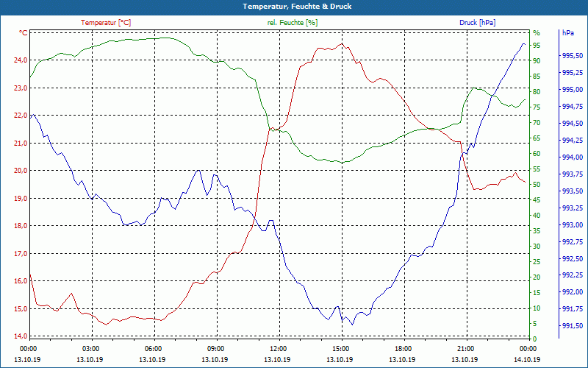Click time axis label '09:00'
The image size is (588, 368).
(x=215, y=348)
